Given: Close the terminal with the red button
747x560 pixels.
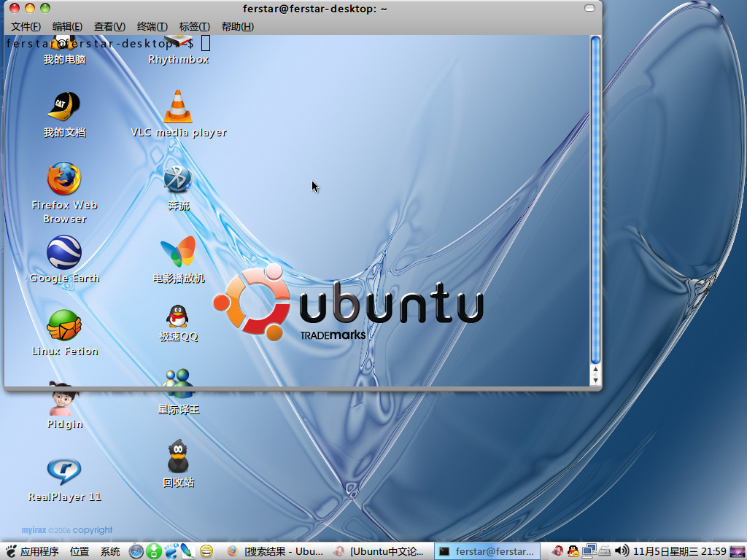Looking at the screenshot, I should pyautogui.click(x=15, y=8).
